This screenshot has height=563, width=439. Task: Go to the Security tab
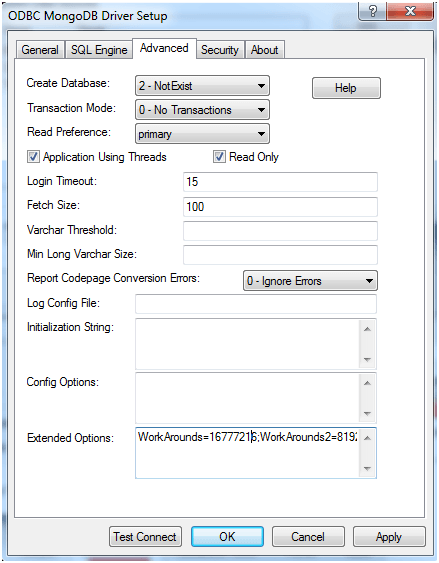pyautogui.click(x=220, y=50)
